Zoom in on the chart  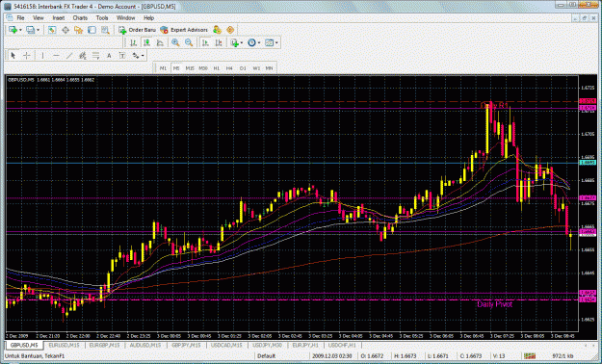(175, 43)
